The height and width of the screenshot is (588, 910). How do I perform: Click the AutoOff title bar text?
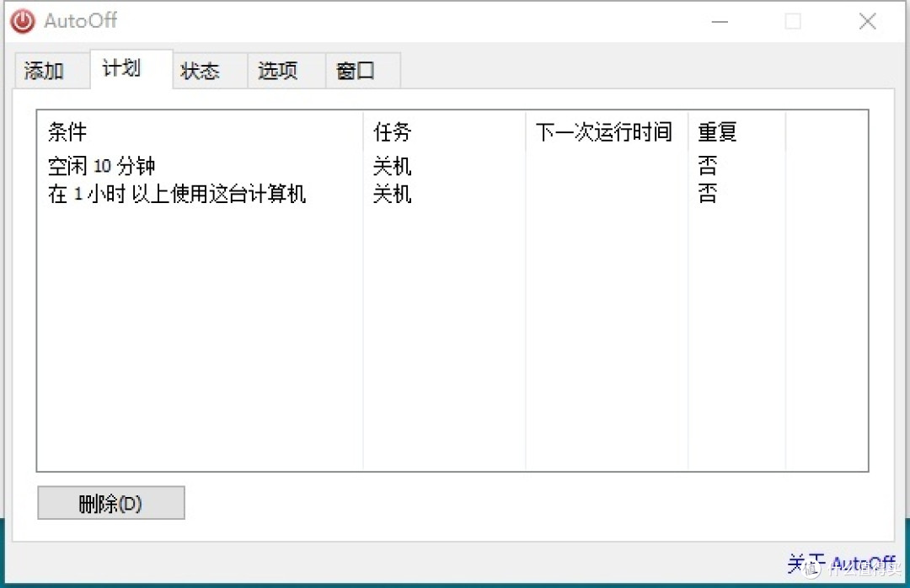click(81, 21)
